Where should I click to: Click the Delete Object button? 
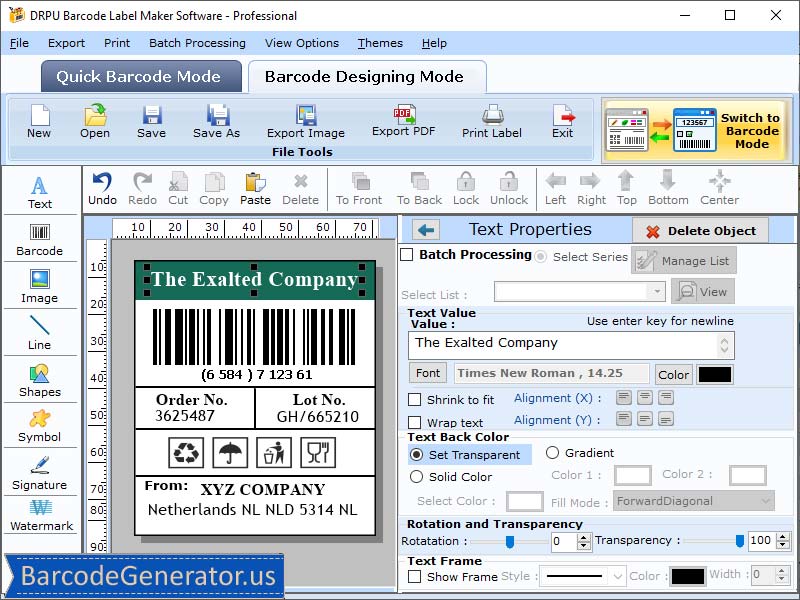700,229
